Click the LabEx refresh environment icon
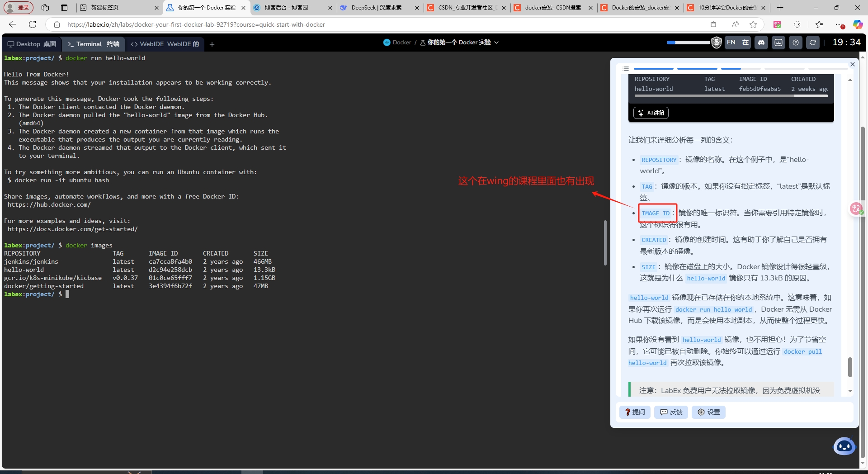Screen dimensions: 868x474 (x=813, y=43)
